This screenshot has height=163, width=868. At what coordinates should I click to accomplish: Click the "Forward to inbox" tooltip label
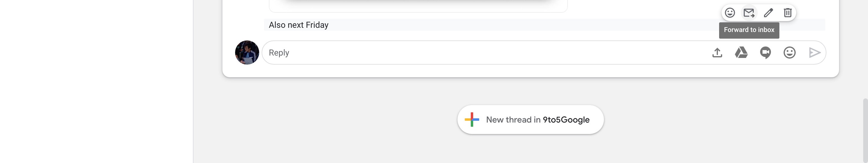point(749,30)
